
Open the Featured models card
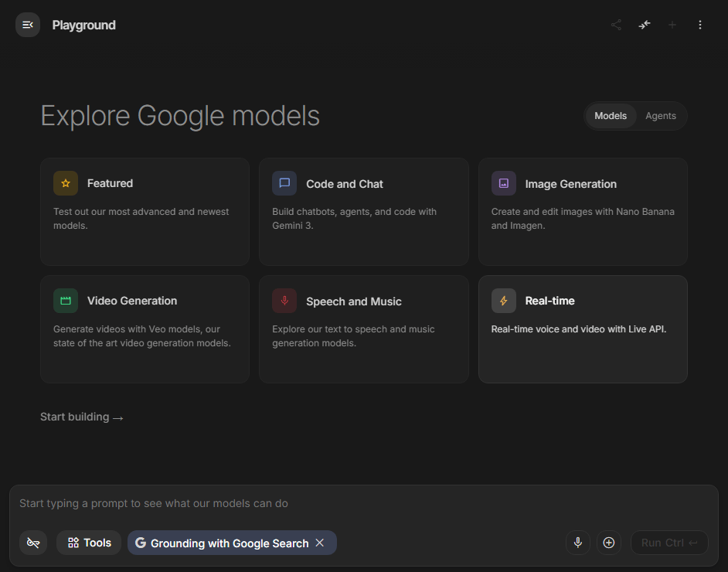(145, 212)
